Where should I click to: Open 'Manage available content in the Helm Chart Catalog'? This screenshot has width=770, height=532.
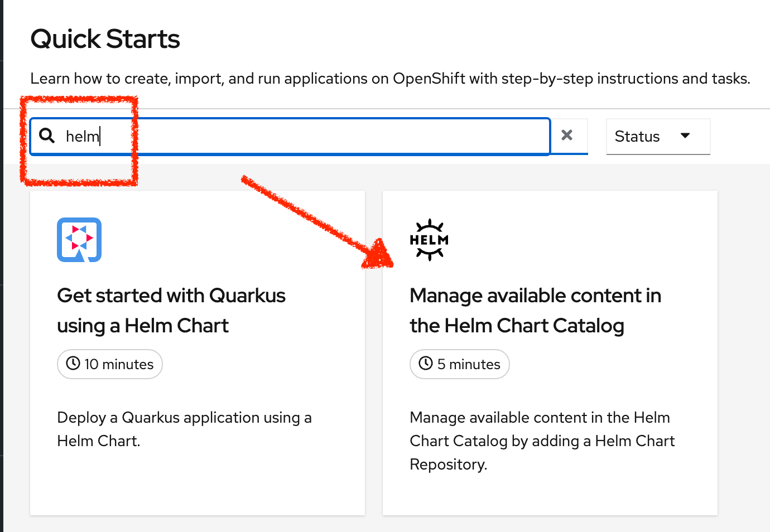click(x=535, y=310)
